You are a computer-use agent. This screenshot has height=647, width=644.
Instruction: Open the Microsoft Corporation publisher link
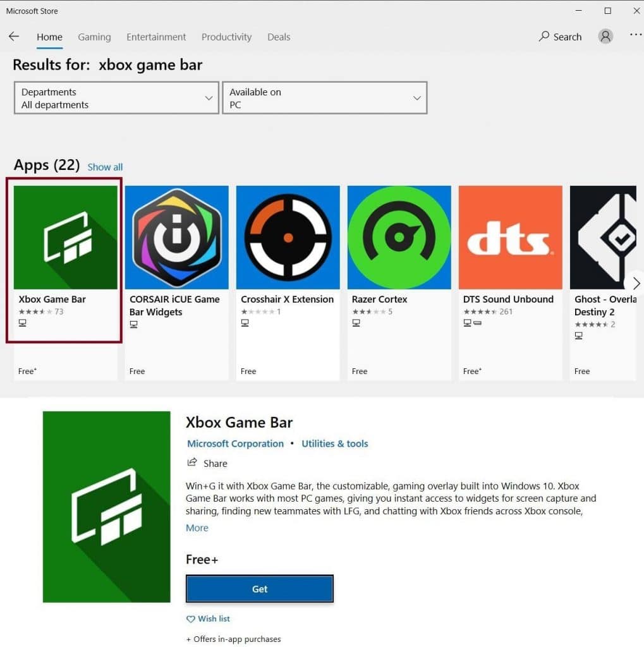235,444
